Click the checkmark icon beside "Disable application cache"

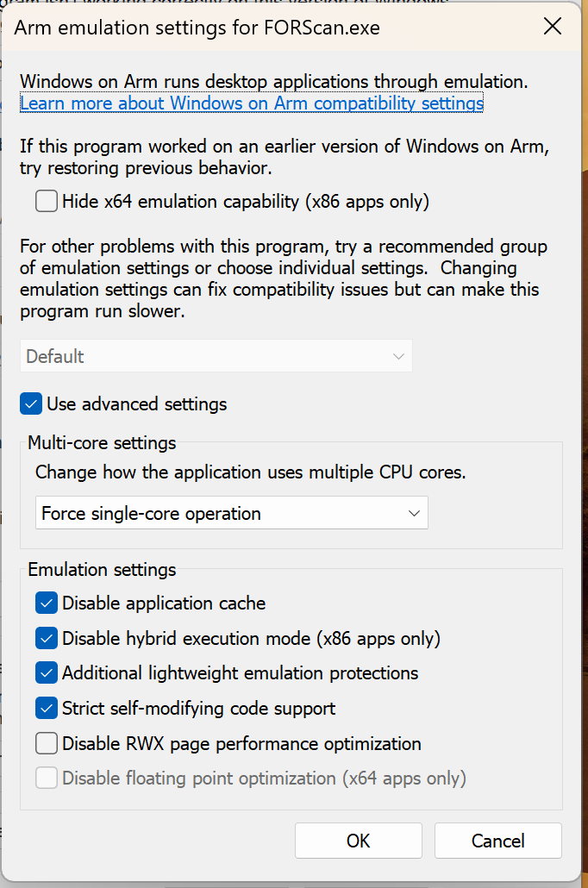(x=47, y=603)
